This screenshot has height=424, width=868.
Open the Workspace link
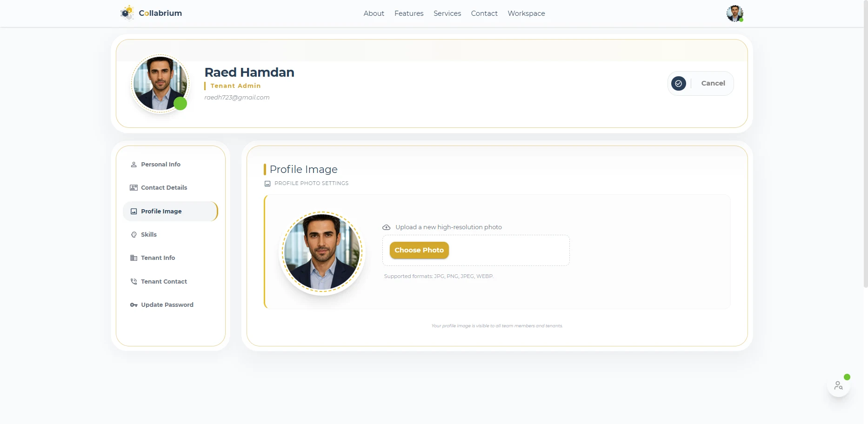pyautogui.click(x=527, y=13)
